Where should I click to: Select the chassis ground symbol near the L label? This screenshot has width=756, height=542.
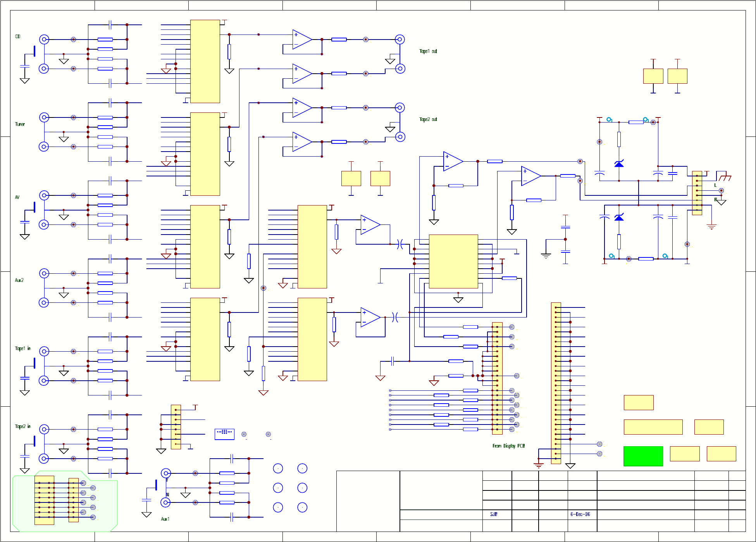[725, 176]
